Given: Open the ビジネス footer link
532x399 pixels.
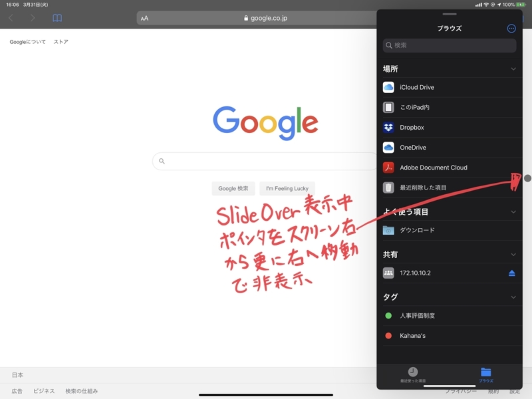Looking at the screenshot, I should (x=44, y=391).
